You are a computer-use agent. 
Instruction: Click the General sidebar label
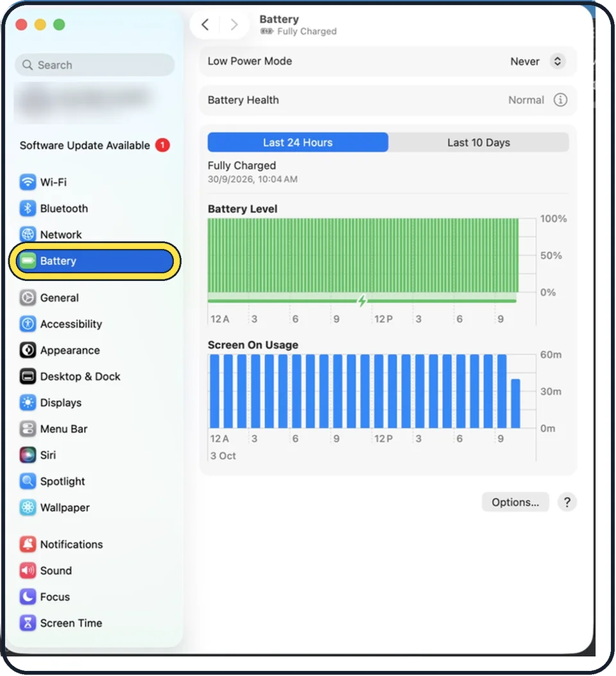tap(60, 298)
